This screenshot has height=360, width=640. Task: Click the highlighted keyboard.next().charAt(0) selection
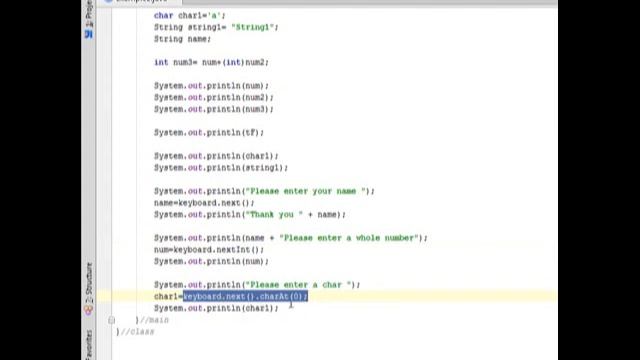[x=245, y=297]
